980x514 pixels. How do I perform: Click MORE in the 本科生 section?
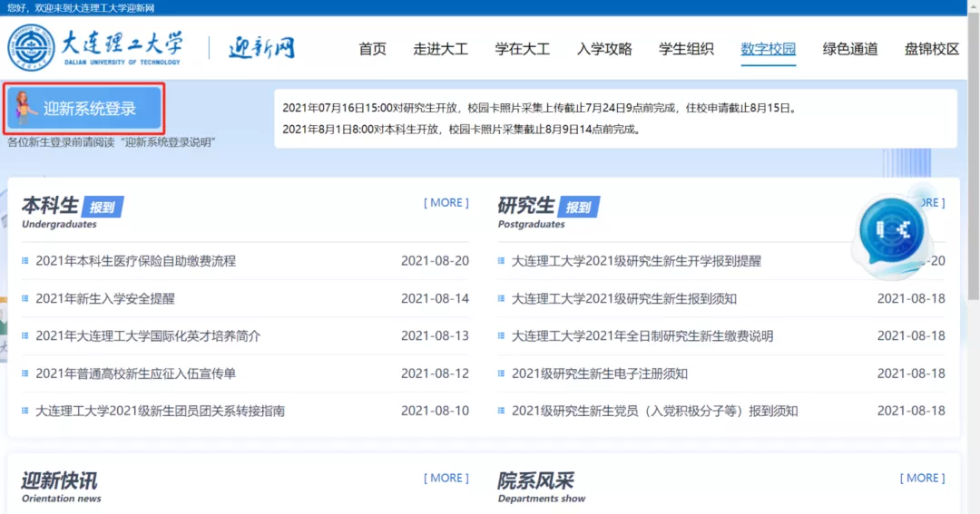(x=446, y=202)
